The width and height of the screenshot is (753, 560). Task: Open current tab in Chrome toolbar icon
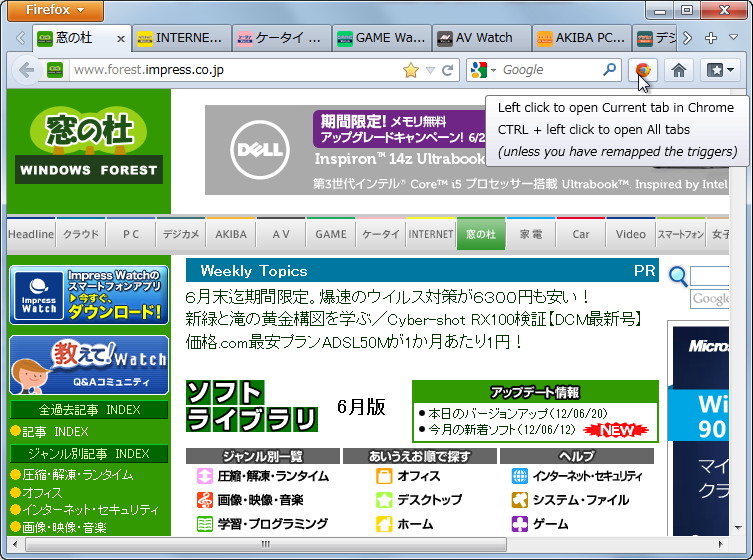643,70
